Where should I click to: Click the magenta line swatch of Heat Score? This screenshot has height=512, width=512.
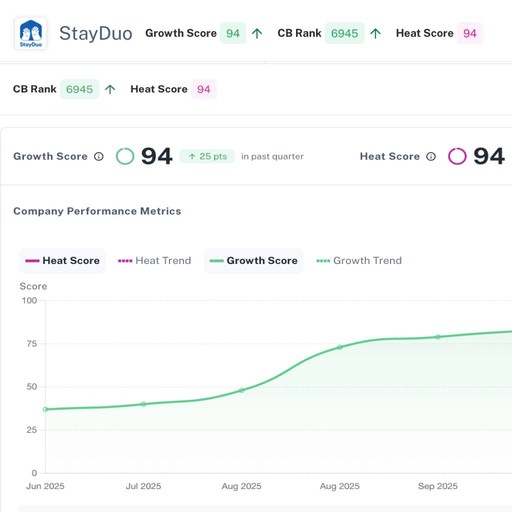[32, 261]
